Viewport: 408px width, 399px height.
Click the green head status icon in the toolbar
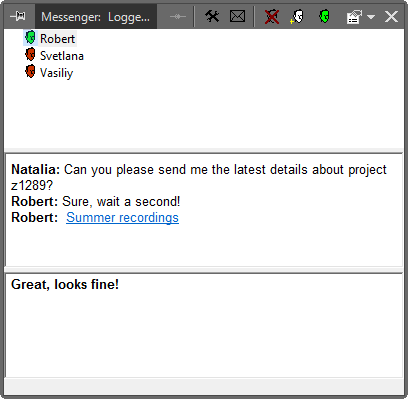click(324, 16)
